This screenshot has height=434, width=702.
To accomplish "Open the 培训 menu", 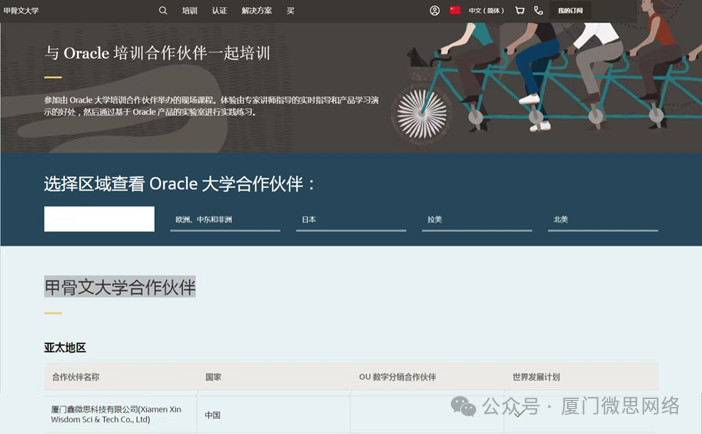I will click(x=189, y=10).
